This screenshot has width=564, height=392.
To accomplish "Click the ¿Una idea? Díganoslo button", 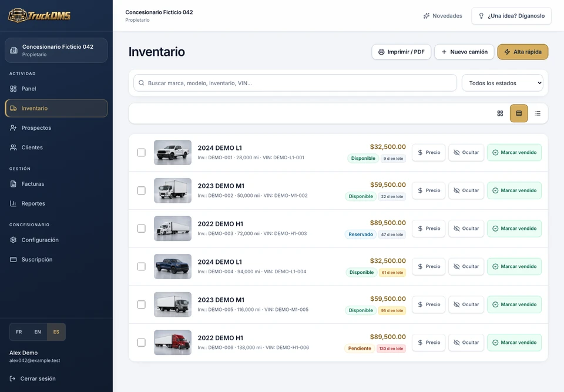I will [x=512, y=16].
